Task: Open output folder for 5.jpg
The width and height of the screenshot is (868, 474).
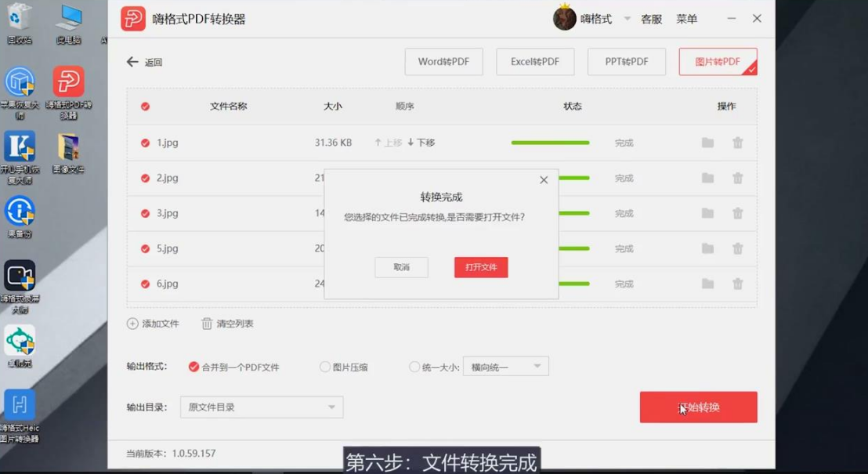Action: tap(707, 248)
